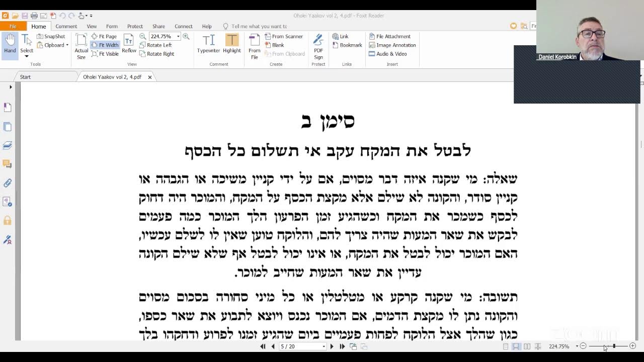Click the ribbon zoom out magnifier

143,36
